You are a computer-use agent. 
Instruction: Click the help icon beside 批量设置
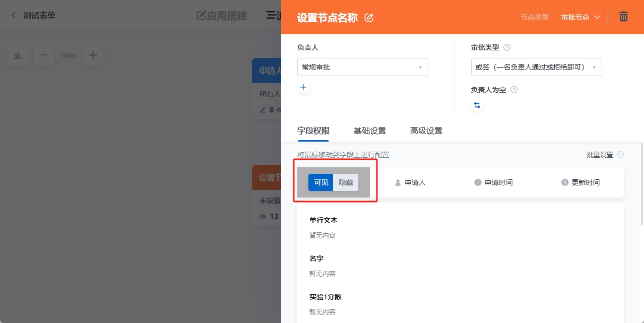[x=621, y=155]
